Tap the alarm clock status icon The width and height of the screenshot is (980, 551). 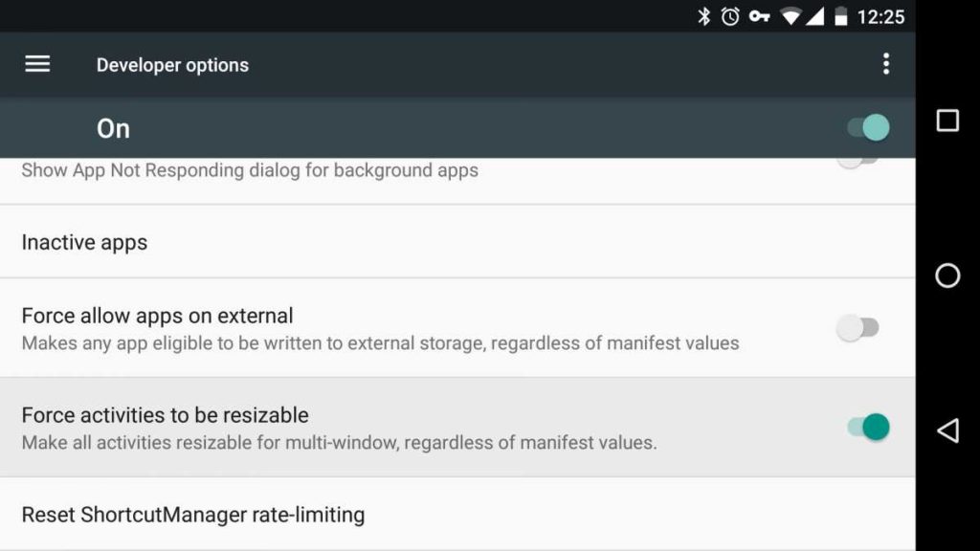coord(730,16)
